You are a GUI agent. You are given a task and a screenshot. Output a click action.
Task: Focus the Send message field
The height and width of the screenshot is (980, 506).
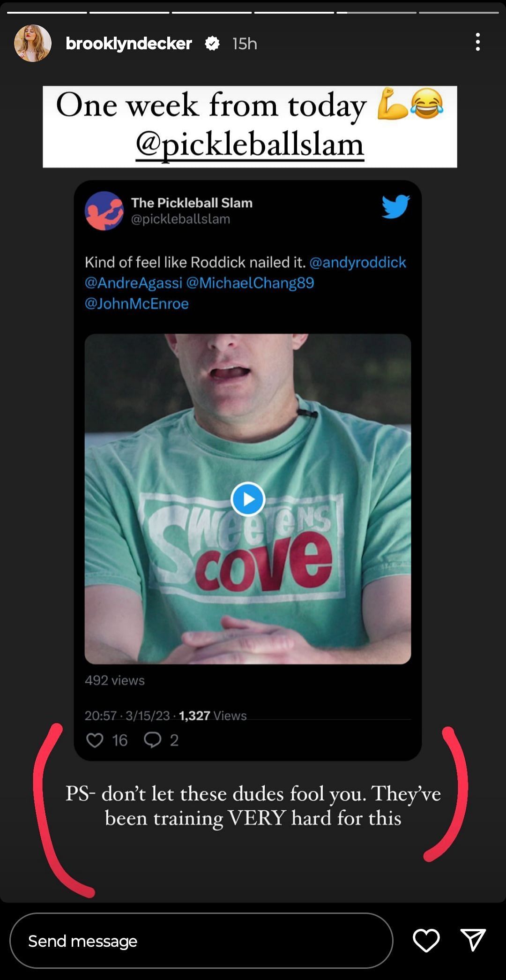pyautogui.click(x=201, y=941)
